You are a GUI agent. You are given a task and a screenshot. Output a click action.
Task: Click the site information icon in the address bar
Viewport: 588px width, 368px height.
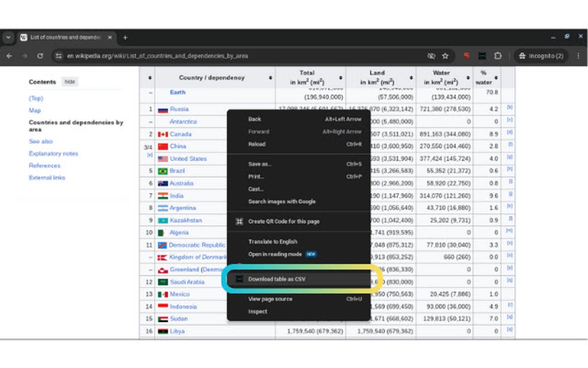pyautogui.click(x=58, y=56)
